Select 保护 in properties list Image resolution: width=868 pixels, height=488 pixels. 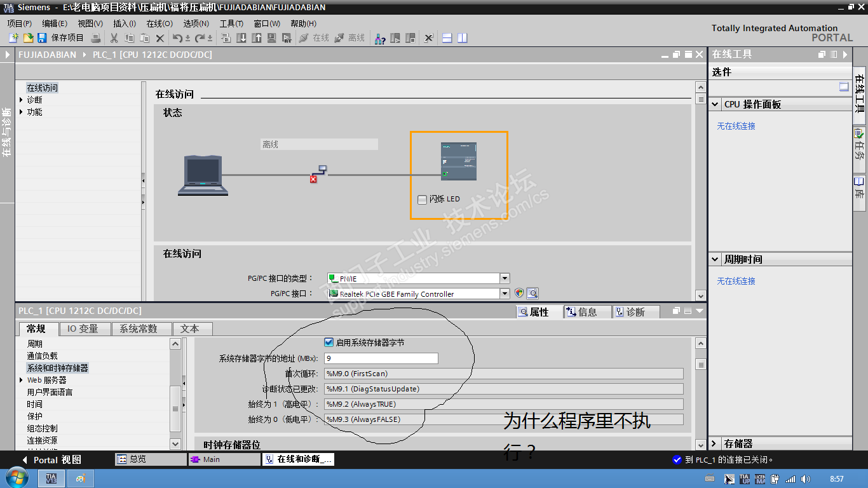click(x=34, y=416)
